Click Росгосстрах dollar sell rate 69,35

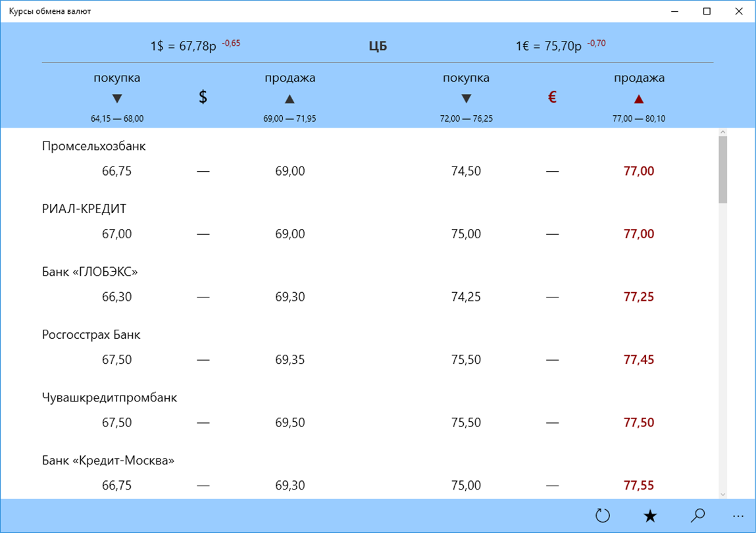pos(290,360)
